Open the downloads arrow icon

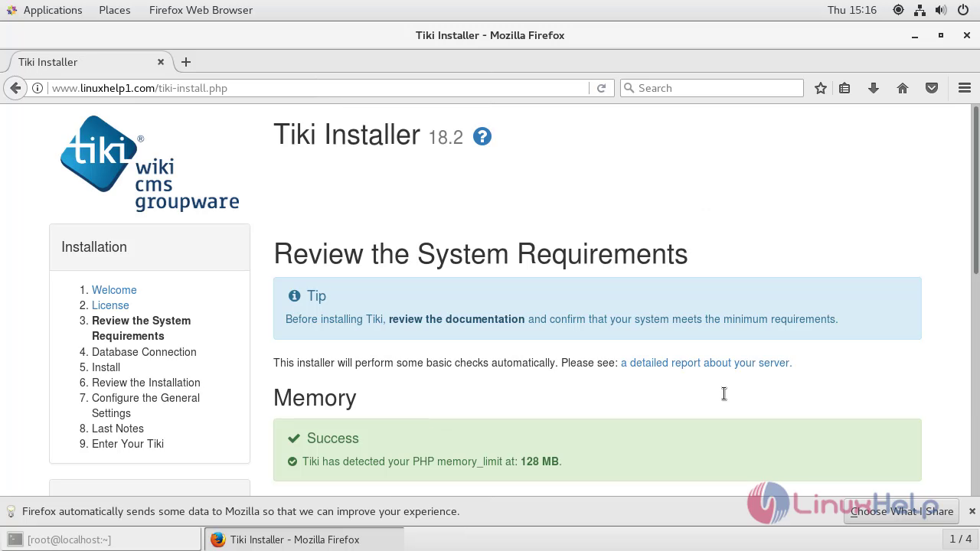tap(873, 88)
